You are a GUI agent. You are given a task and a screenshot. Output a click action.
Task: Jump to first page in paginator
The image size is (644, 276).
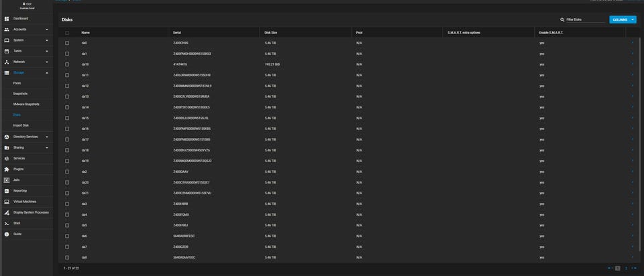pyautogui.click(x=608, y=268)
